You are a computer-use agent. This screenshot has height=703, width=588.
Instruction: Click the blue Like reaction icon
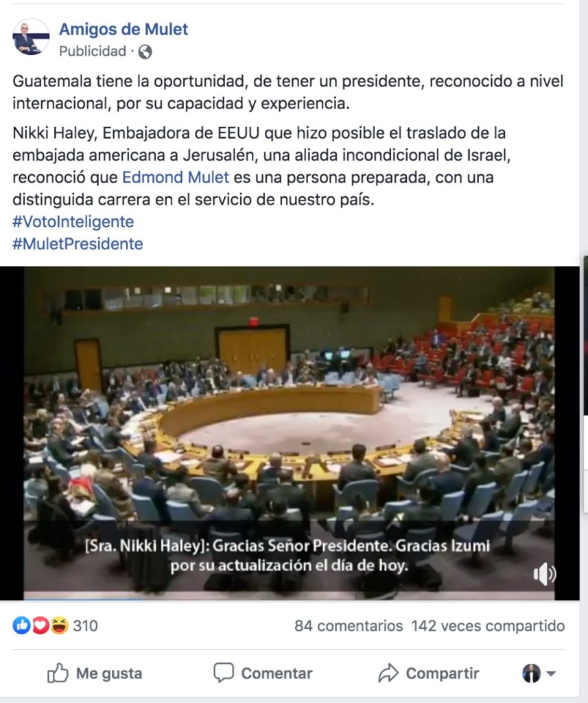[21, 625]
